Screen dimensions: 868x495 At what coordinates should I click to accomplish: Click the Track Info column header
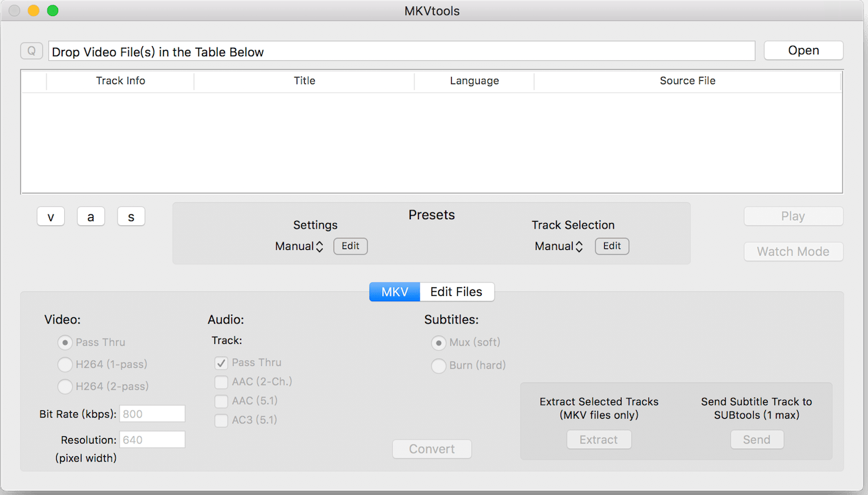[x=120, y=81]
